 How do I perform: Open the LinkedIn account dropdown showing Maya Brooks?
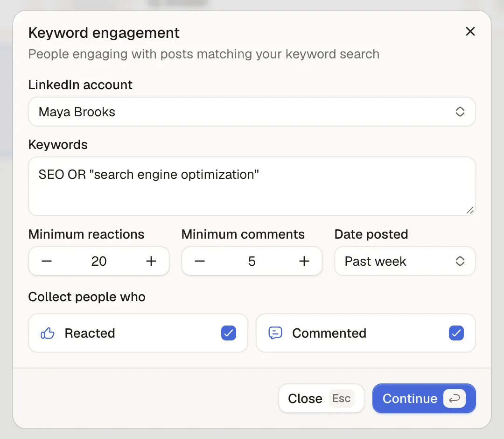[252, 112]
